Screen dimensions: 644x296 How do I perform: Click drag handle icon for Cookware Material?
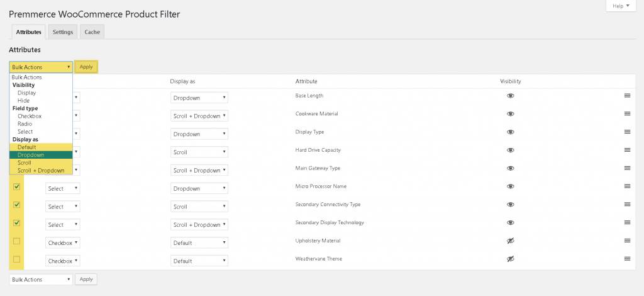click(627, 113)
